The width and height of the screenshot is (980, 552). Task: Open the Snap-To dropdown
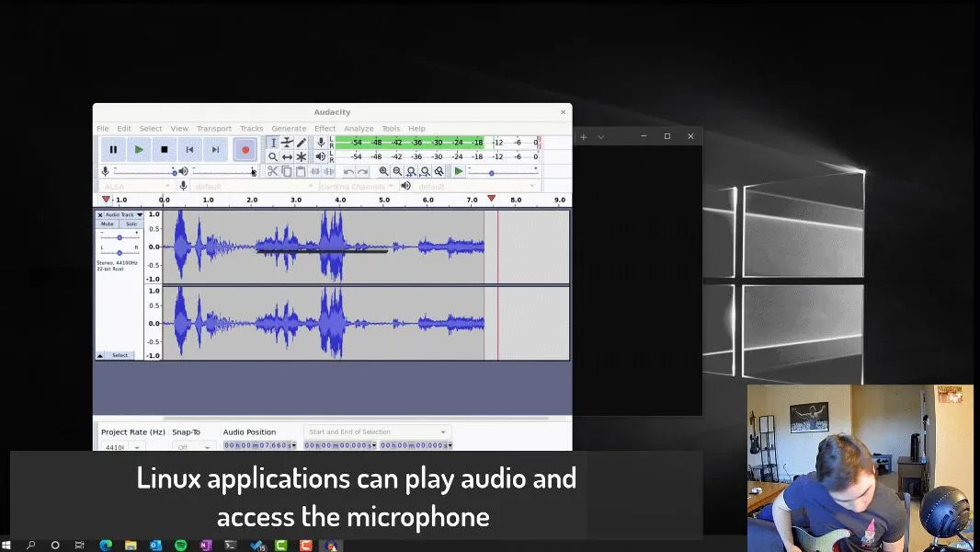pos(194,447)
